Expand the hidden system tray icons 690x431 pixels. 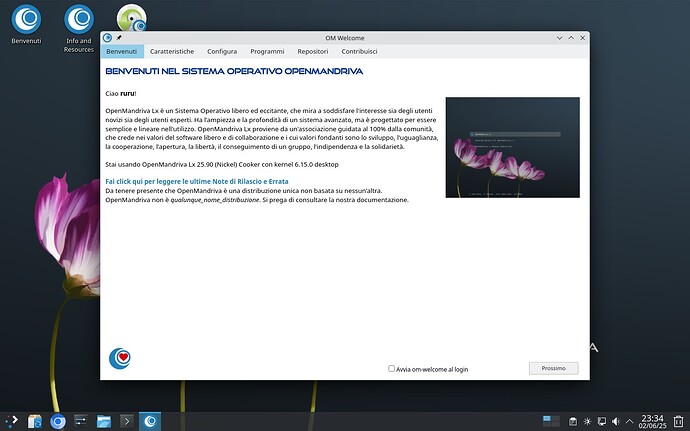tap(629, 421)
